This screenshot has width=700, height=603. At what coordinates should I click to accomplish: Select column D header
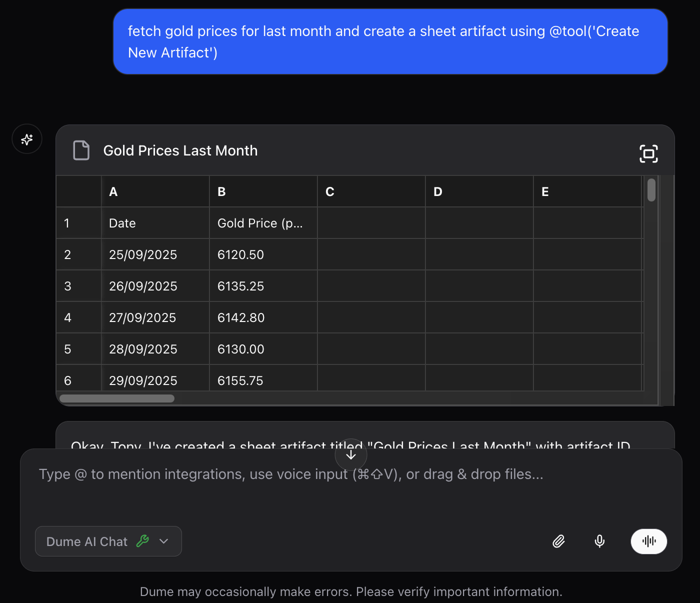tap(479, 191)
